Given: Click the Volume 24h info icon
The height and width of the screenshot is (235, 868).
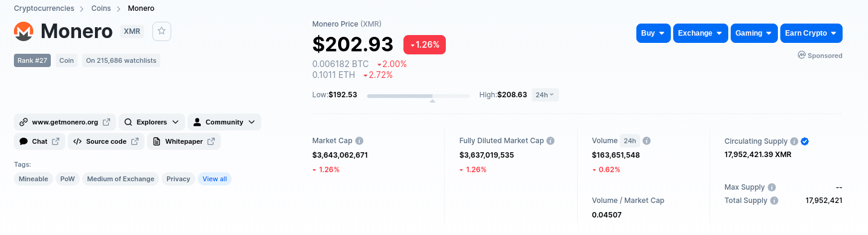Looking at the screenshot, I should (x=647, y=141).
